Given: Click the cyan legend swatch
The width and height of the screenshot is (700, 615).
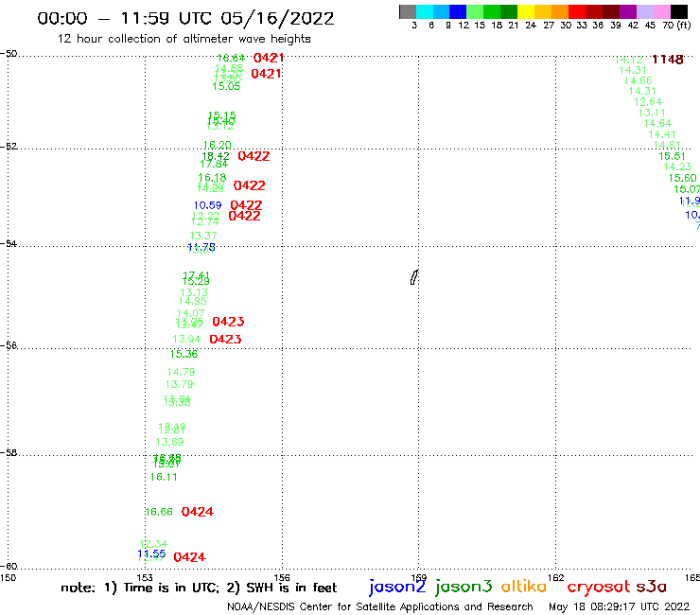Looking at the screenshot, I should (425, 11).
